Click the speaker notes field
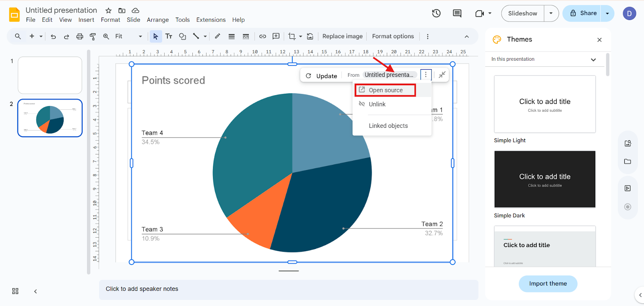The width and height of the screenshot is (644, 306). pyautogui.click(x=289, y=290)
